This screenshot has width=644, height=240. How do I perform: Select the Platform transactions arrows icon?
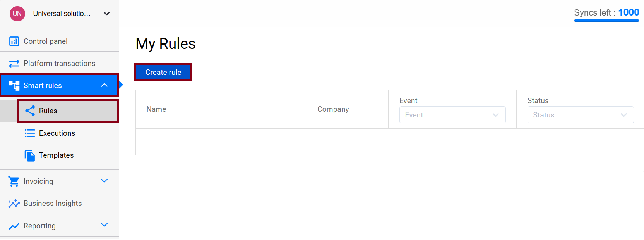(14, 63)
